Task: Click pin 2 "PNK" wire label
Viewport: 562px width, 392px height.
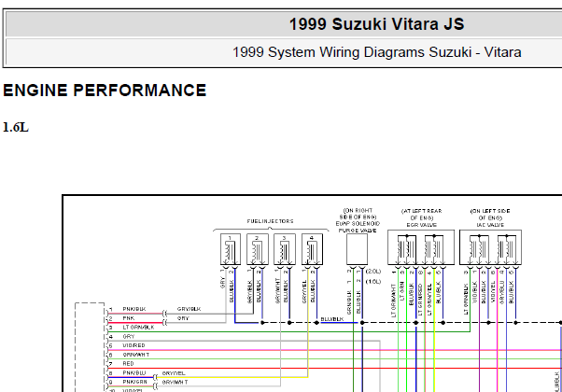Action: pyautogui.click(x=129, y=318)
